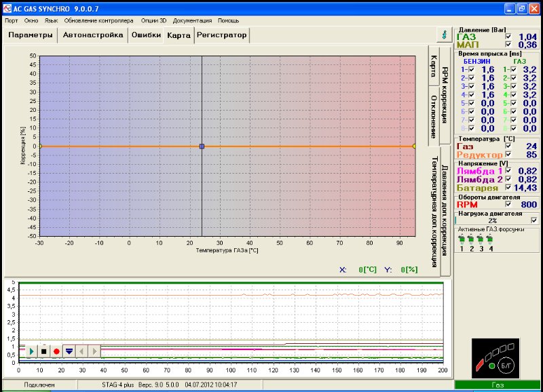543x392 pixels.
Task: Switch to the Автонастройка tab
Action: tap(93, 35)
